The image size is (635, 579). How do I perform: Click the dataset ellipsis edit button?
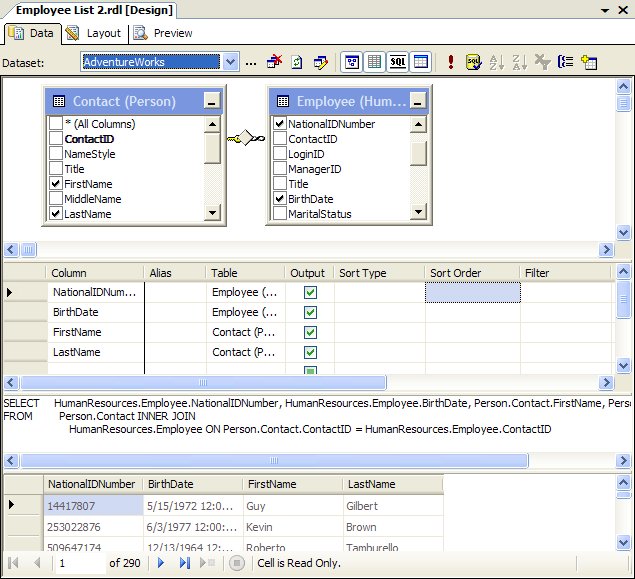tap(251, 62)
